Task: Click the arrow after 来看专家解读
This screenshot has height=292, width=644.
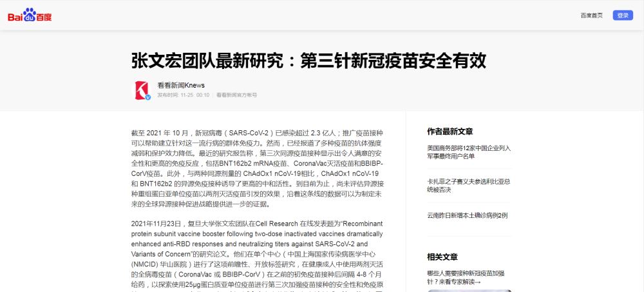Action: point(478,282)
